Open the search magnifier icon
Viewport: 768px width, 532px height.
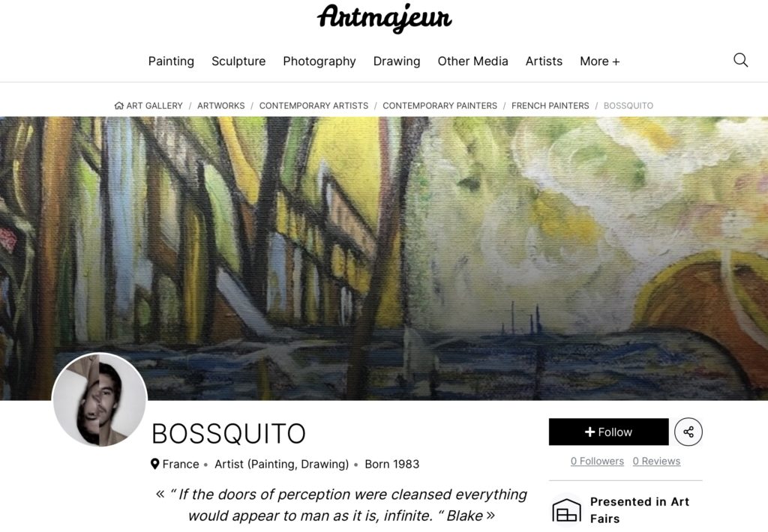740,60
